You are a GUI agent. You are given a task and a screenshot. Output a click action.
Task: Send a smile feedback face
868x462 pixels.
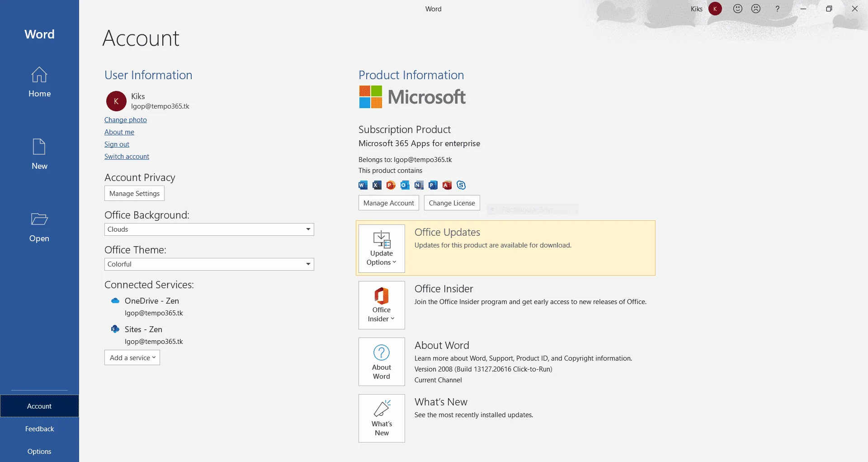click(x=738, y=9)
